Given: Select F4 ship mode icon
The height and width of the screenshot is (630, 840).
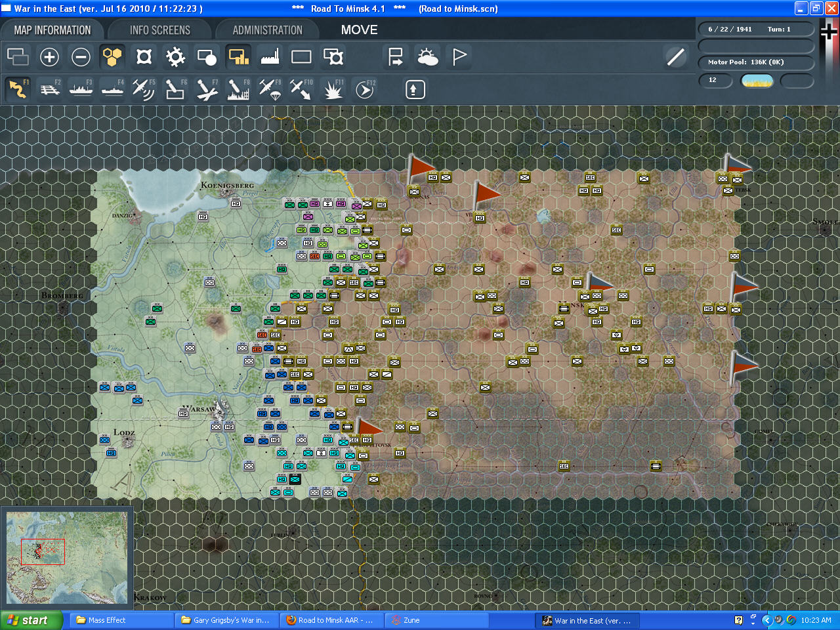Looking at the screenshot, I should click(112, 89).
